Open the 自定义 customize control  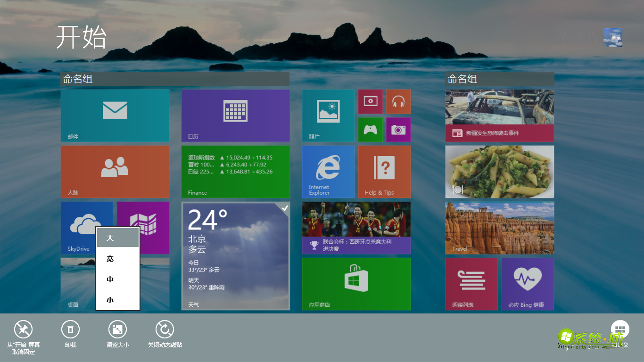point(620,329)
